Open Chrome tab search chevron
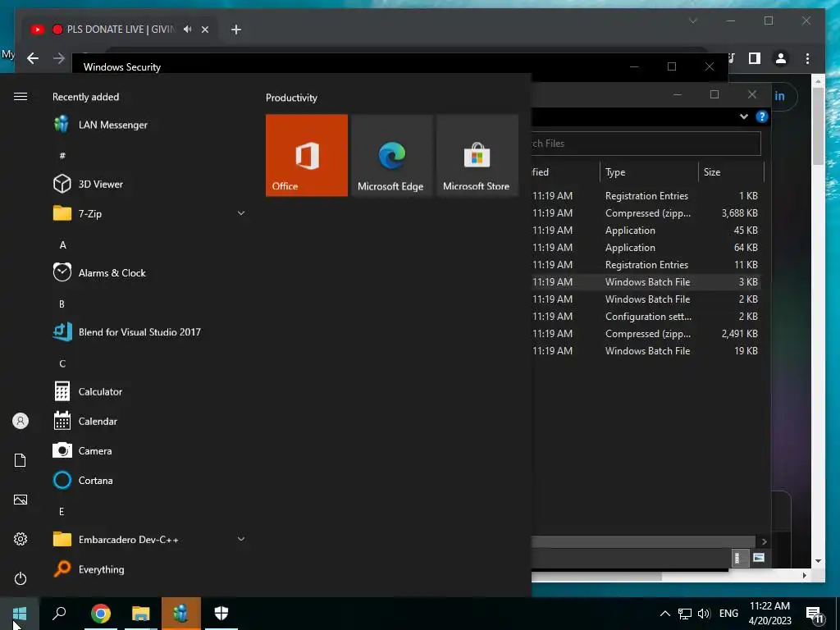Viewport: 840px width, 630px height. 692,21
